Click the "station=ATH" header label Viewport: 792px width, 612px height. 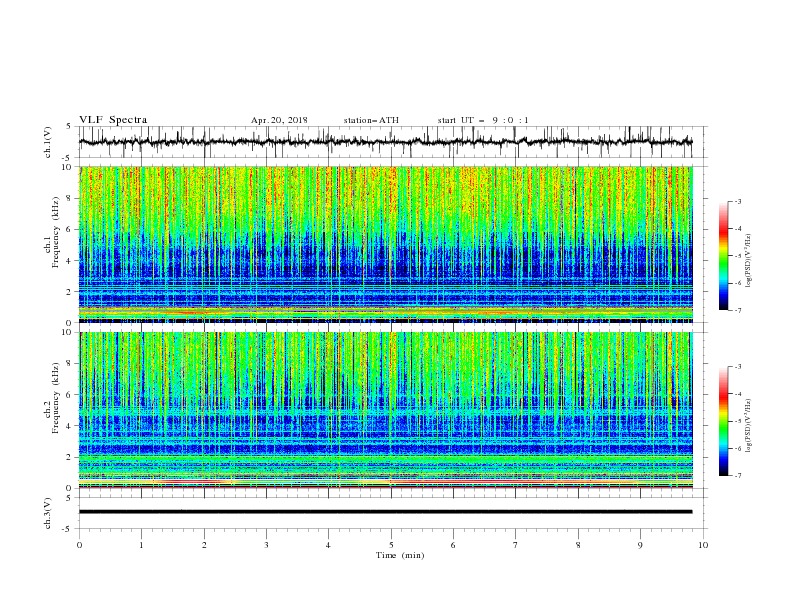pos(371,120)
